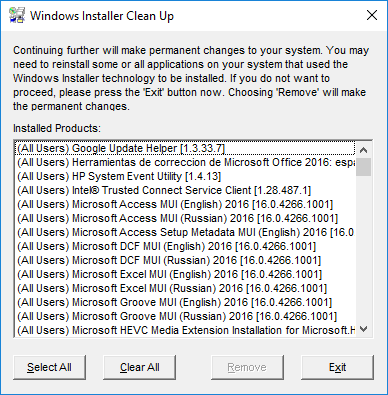
Task: Select Herramientas de correccion de Microsoft Office entry
Action: [x=185, y=162]
